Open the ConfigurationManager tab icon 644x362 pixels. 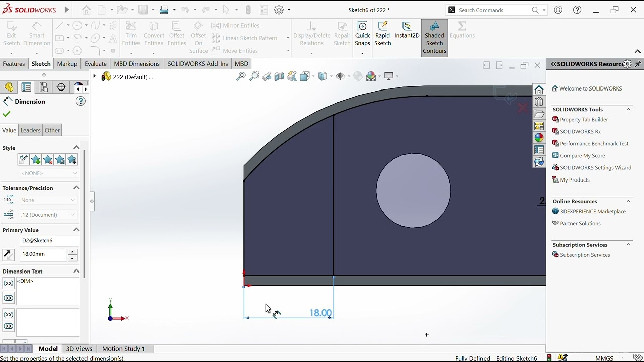coord(44,87)
